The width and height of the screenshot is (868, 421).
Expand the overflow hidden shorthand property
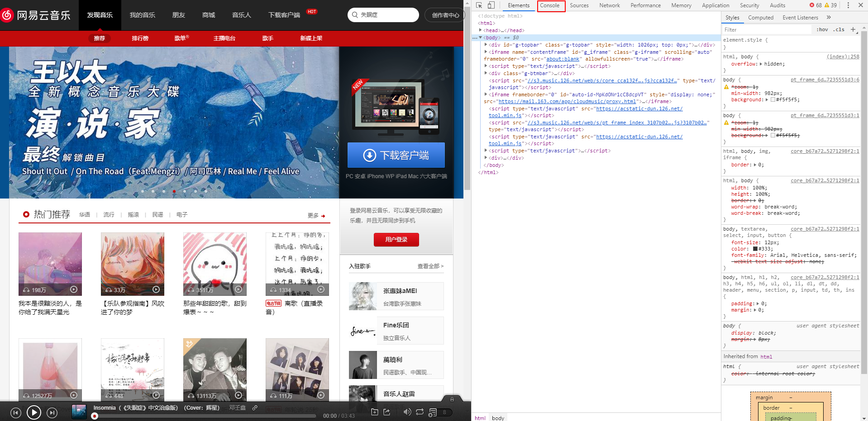coord(761,64)
